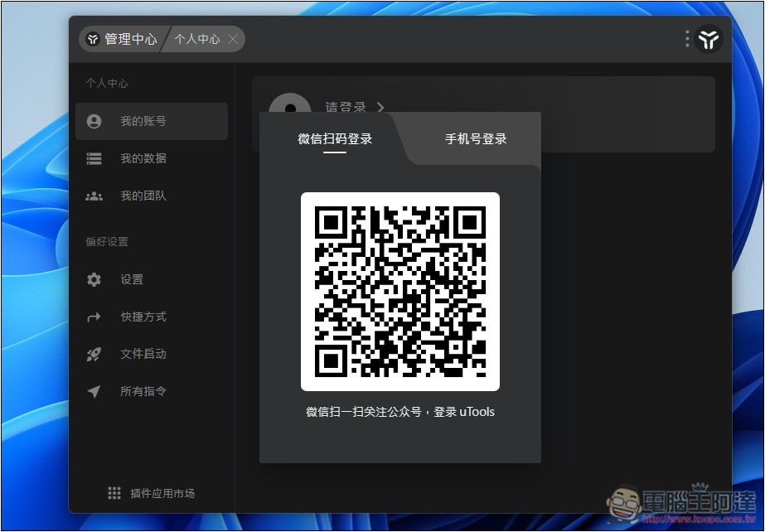Expand the 请登录 chevron arrow

tap(380, 107)
